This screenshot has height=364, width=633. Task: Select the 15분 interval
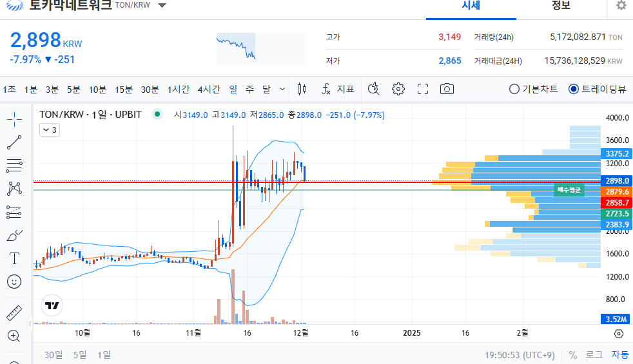pos(124,89)
